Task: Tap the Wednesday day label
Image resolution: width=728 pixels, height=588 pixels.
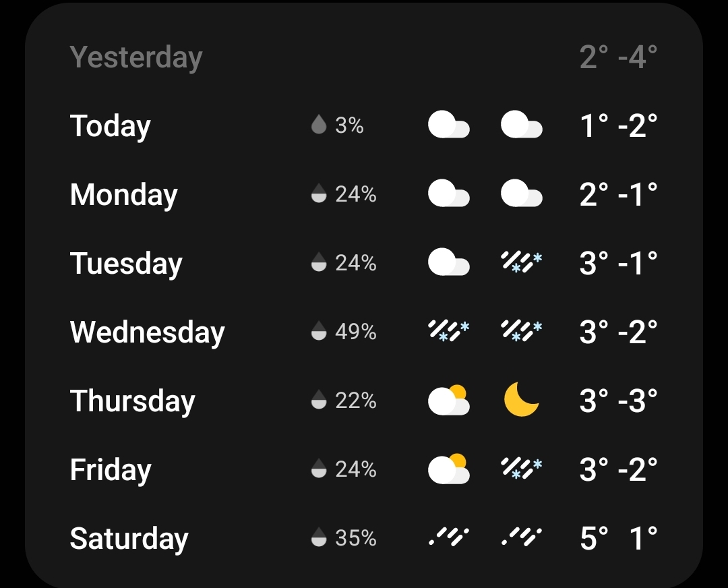Action: pyautogui.click(x=147, y=332)
